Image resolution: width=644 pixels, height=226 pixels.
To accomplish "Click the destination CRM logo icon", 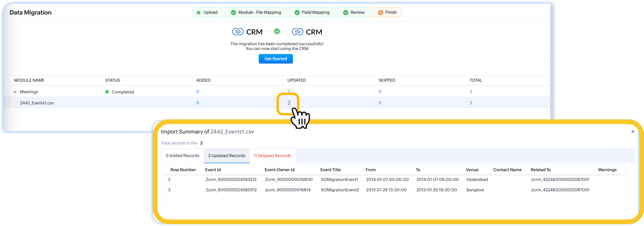I will click(x=297, y=32).
